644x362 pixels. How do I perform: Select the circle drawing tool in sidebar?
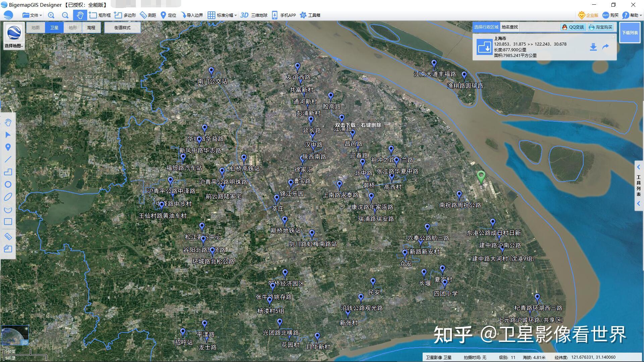point(8,184)
